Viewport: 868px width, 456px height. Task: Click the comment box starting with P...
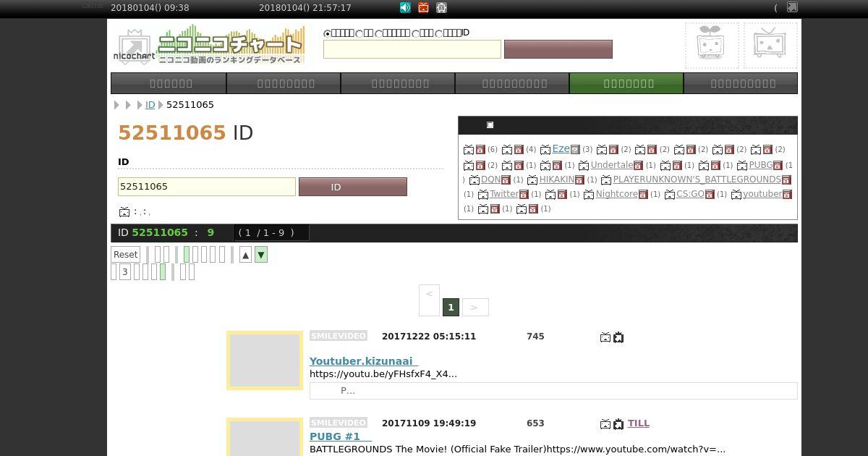[x=553, y=391]
